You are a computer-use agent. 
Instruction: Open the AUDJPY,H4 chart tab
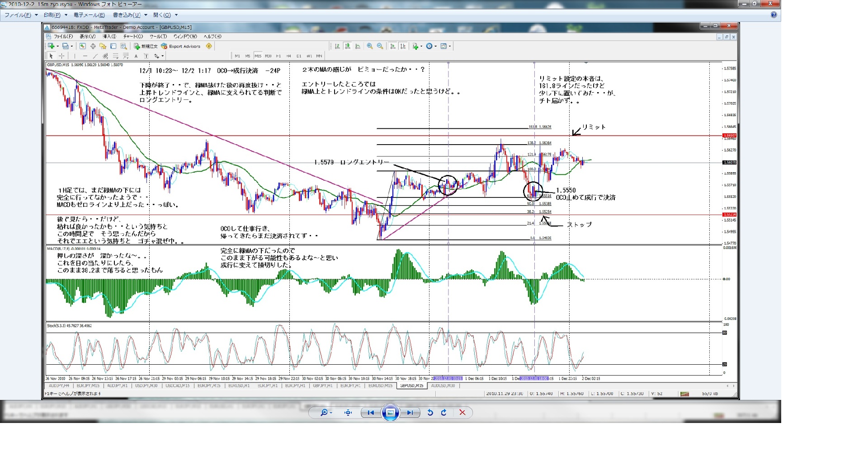click(x=59, y=386)
